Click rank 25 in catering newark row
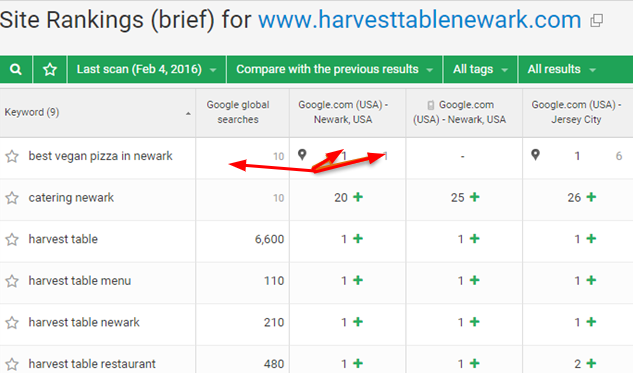633x373 pixels. 457,198
